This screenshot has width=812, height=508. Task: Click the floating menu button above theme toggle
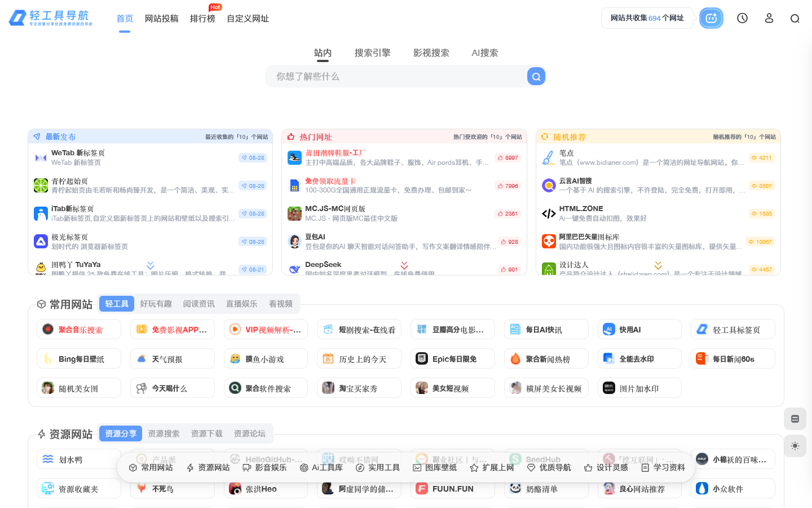795,419
